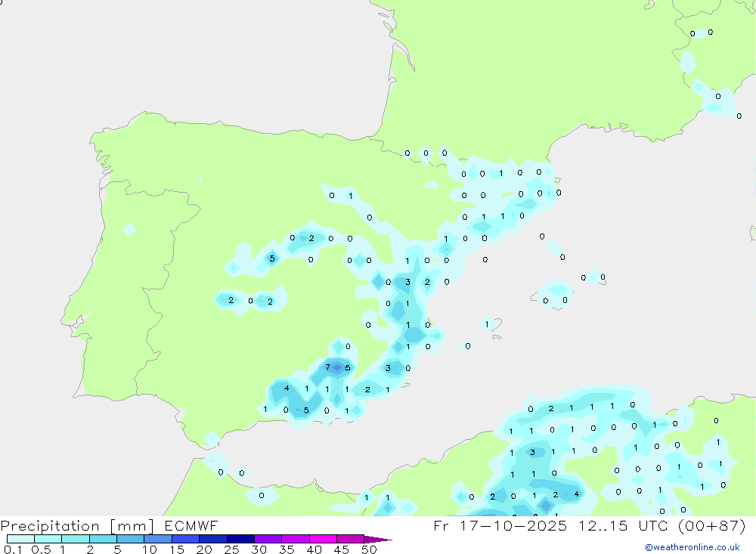This screenshot has width=756, height=554.
Task: Click the '45' legend scale label
Action: coord(342,549)
